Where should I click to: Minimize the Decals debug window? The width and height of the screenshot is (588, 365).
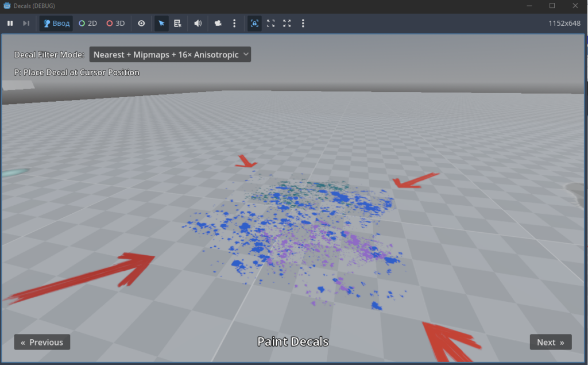click(x=529, y=6)
